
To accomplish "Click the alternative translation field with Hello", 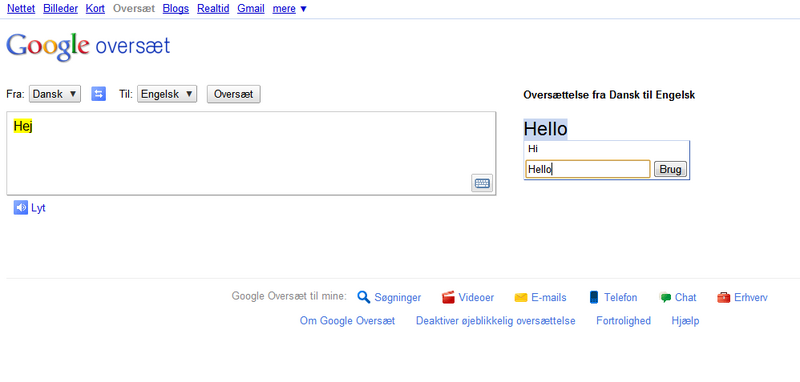I will point(588,169).
